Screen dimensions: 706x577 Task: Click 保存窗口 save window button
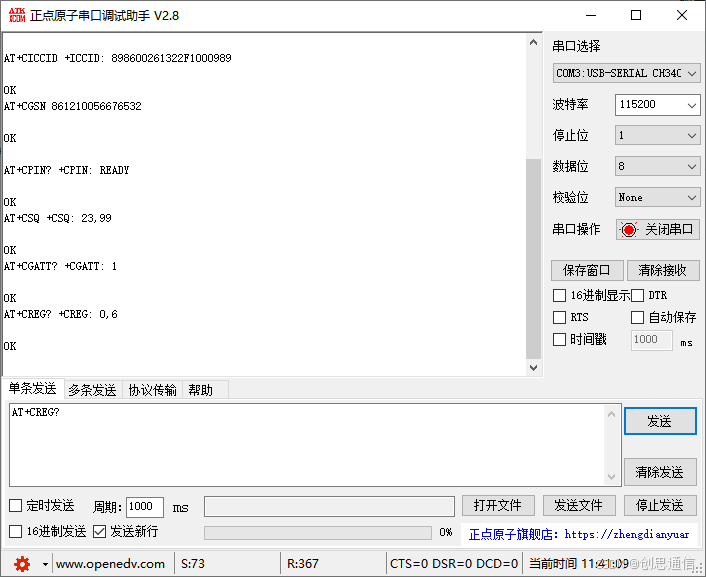pos(587,270)
